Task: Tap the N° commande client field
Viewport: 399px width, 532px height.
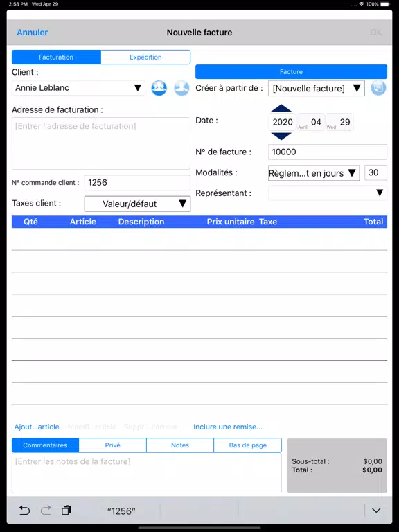Action: click(x=137, y=183)
